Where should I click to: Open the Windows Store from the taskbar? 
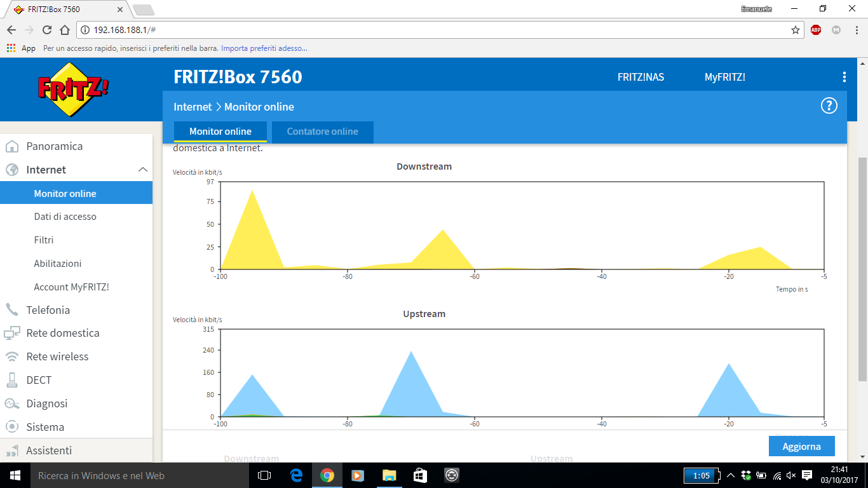(x=420, y=475)
